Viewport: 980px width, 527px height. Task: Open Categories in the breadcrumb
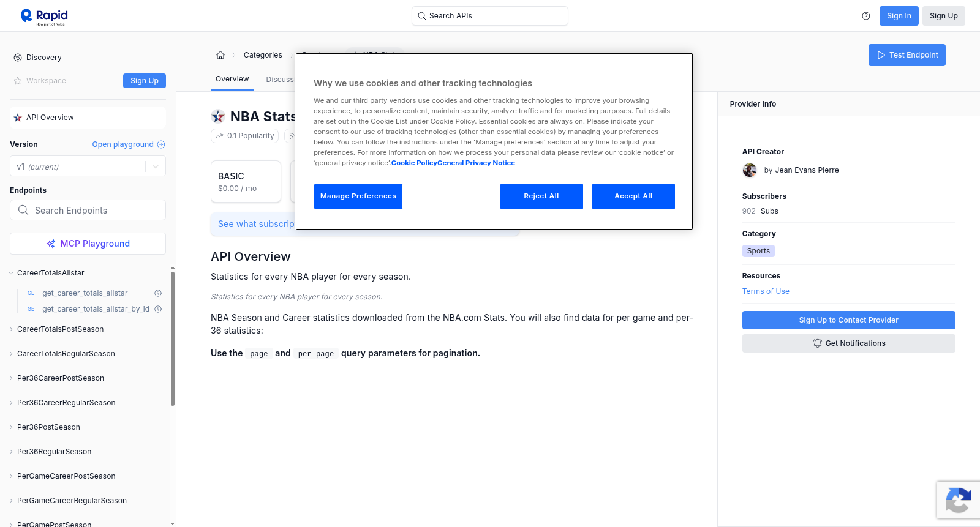click(263, 55)
